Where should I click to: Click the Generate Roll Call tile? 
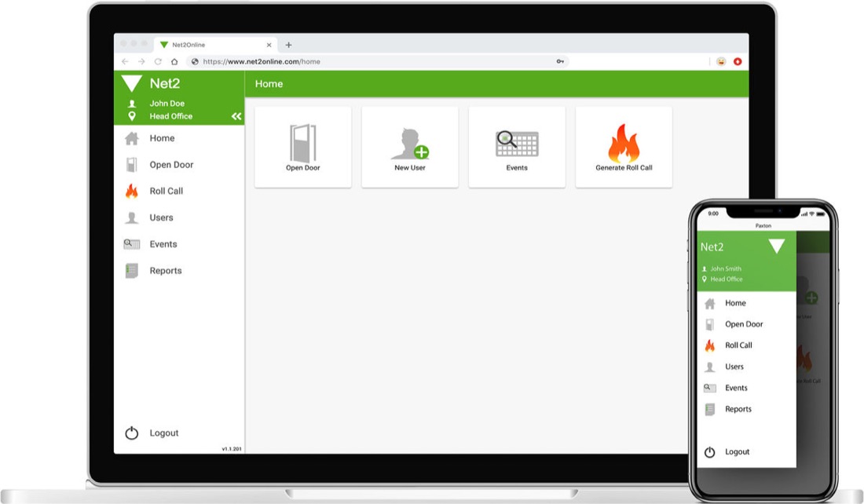tap(623, 147)
